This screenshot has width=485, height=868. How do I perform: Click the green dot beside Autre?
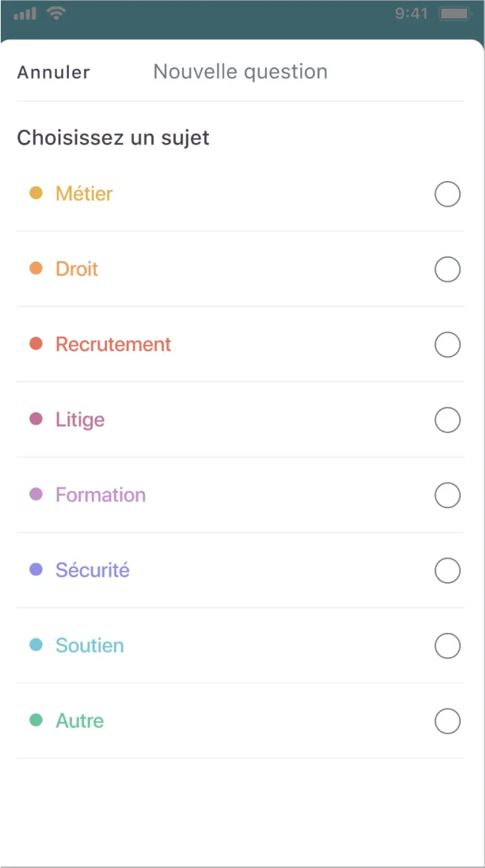coord(37,721)
